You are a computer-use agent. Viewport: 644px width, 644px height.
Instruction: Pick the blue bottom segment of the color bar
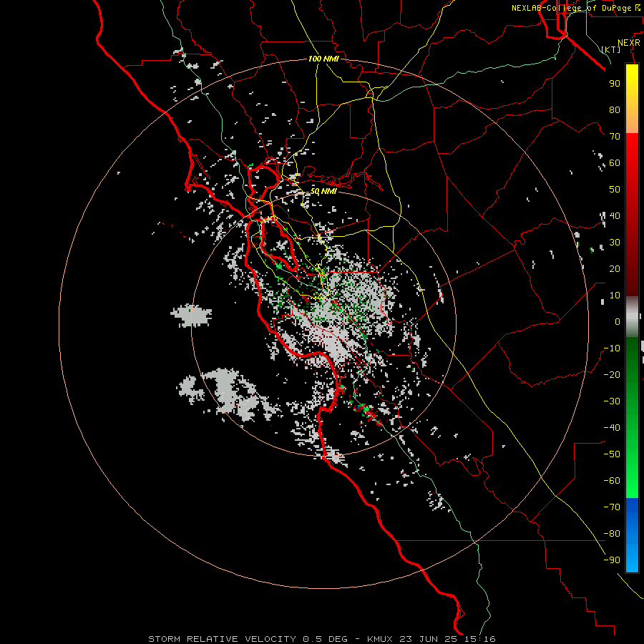(632, 535)
